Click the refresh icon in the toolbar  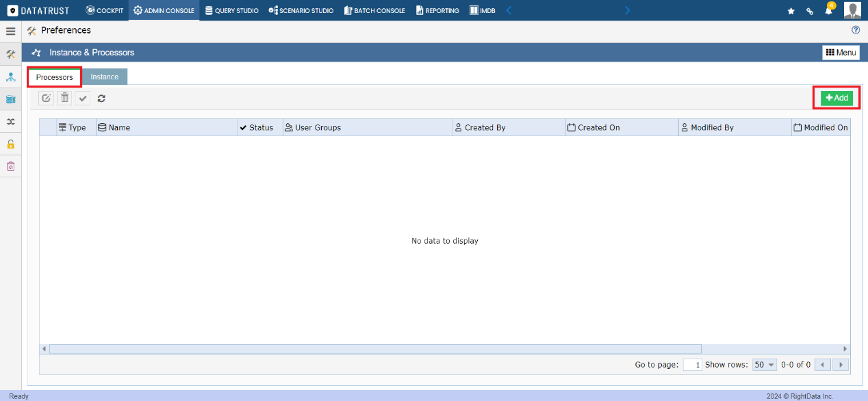(101, 99)
